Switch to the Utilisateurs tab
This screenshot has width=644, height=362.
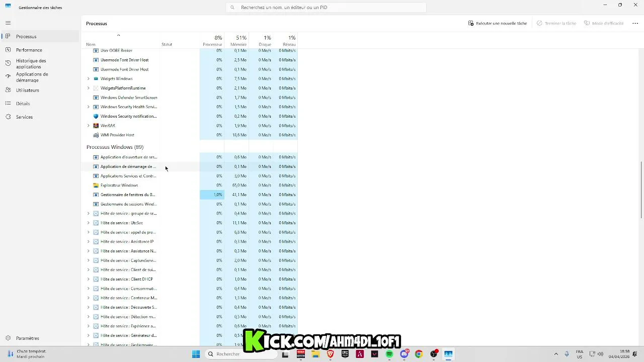(40, 90)
